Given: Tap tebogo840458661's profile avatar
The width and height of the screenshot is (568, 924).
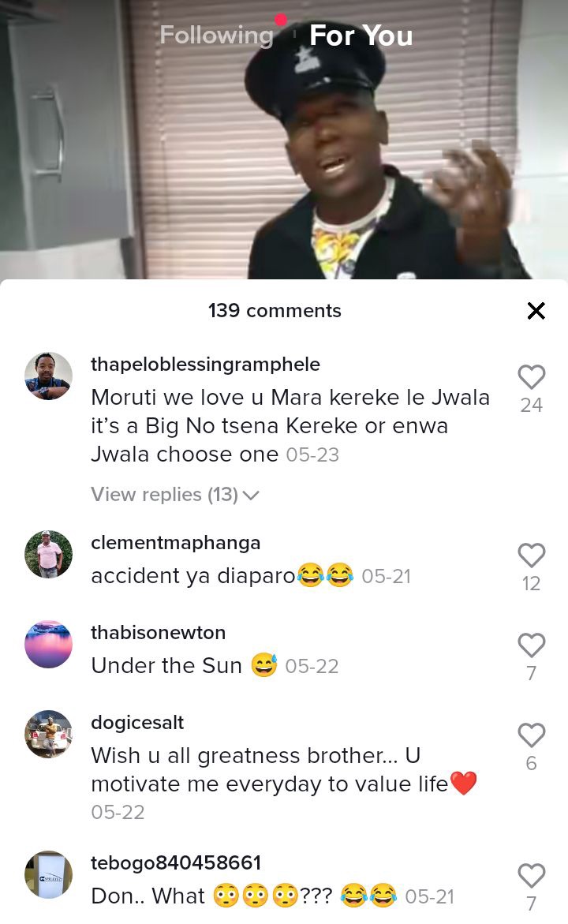Looking at the screenshot, I should tap(48, 874).
